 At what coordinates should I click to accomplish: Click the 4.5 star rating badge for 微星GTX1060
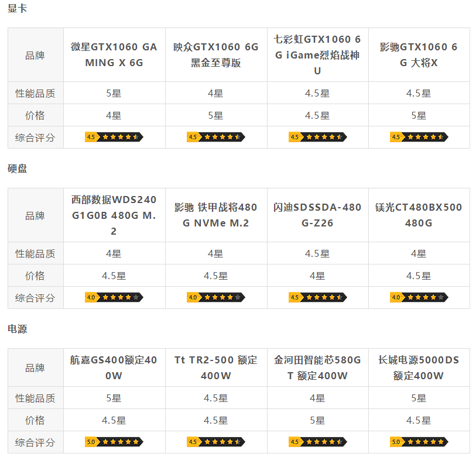pyautogui.click(x=114, y=137)
